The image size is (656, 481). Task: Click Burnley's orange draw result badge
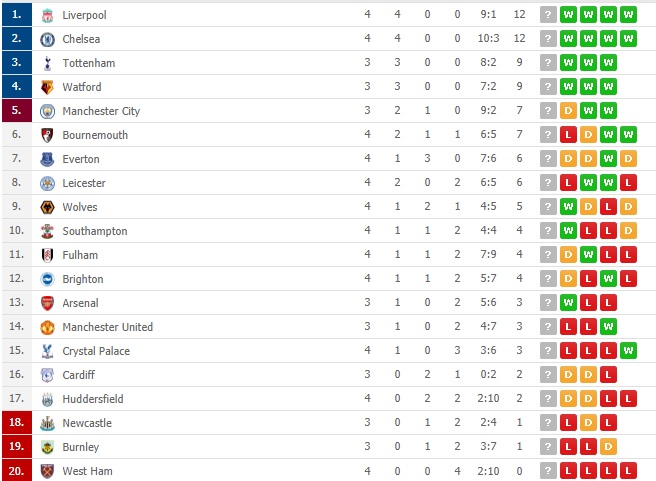click(x=608, y=447)
